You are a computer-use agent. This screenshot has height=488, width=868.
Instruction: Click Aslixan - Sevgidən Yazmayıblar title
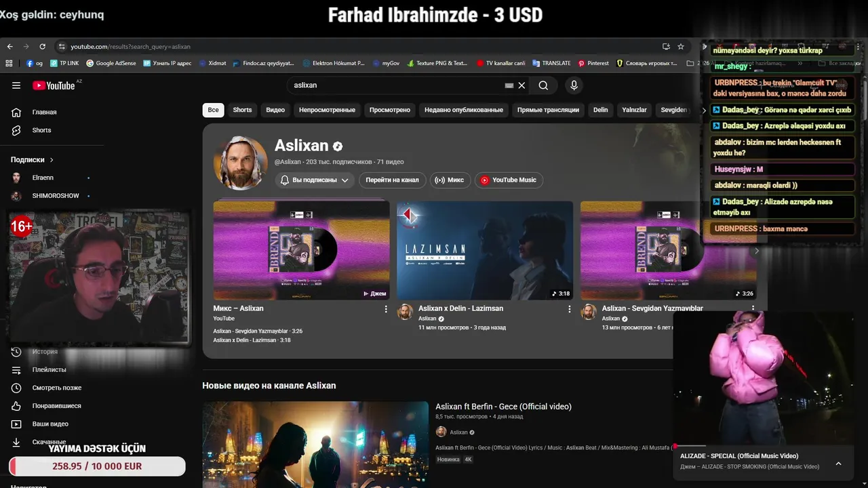coord(652,308)
